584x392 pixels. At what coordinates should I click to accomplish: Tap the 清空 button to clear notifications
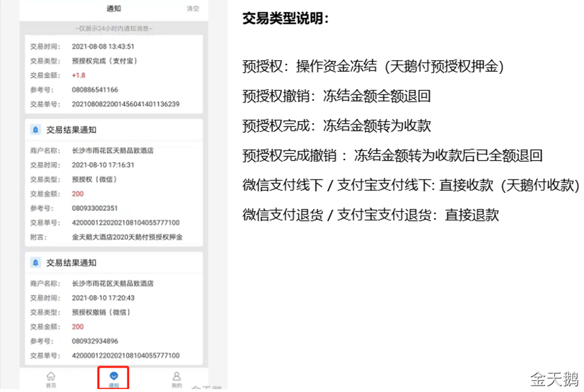tap(193, 9)
